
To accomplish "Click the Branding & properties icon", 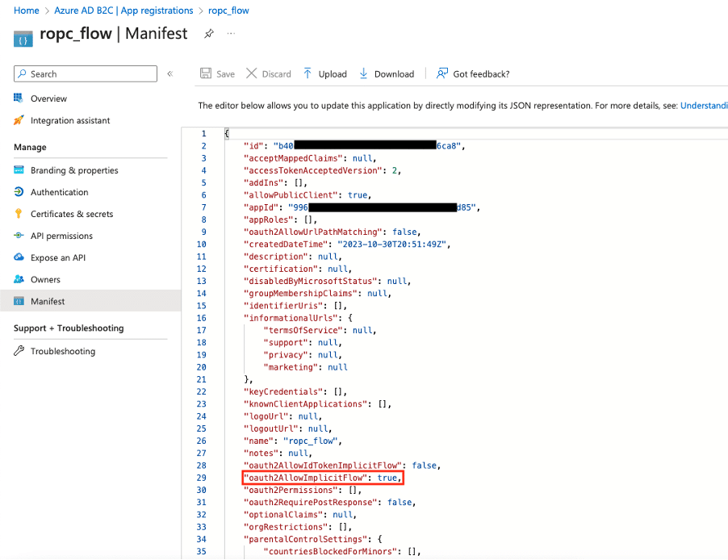I will 19,170.
